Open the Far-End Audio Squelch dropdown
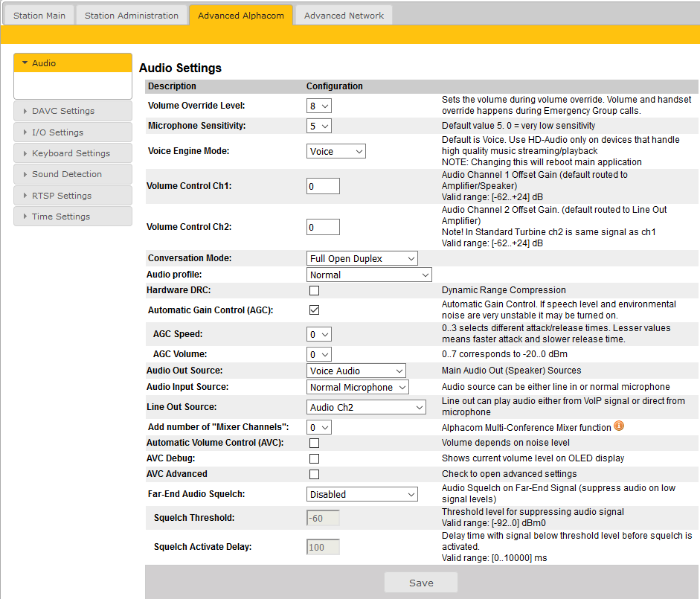The height and width of the screenshot is (599, 700). click(x=362, y=494)
